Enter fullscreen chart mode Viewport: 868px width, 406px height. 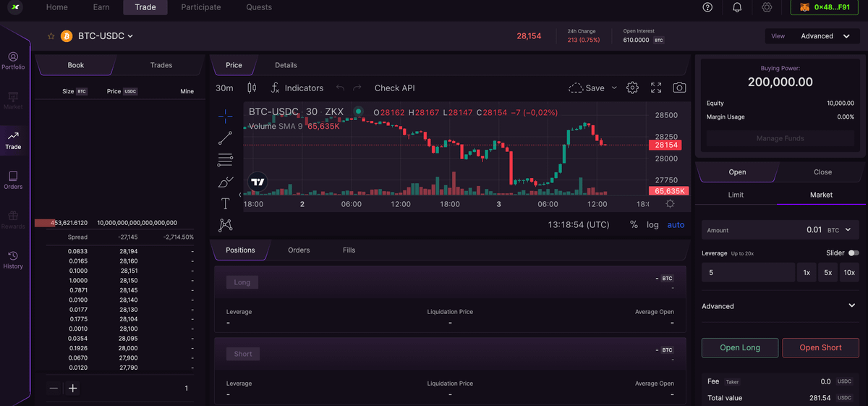coord(656,88)
